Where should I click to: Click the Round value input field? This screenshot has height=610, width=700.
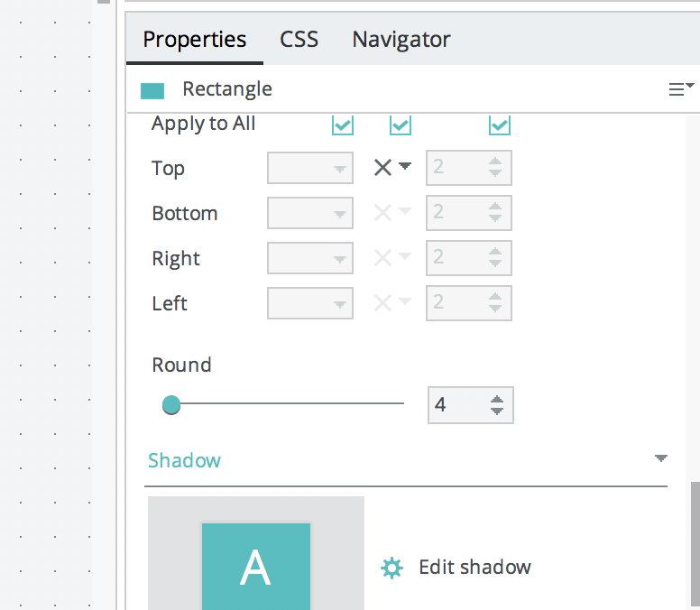click(458, 405)
